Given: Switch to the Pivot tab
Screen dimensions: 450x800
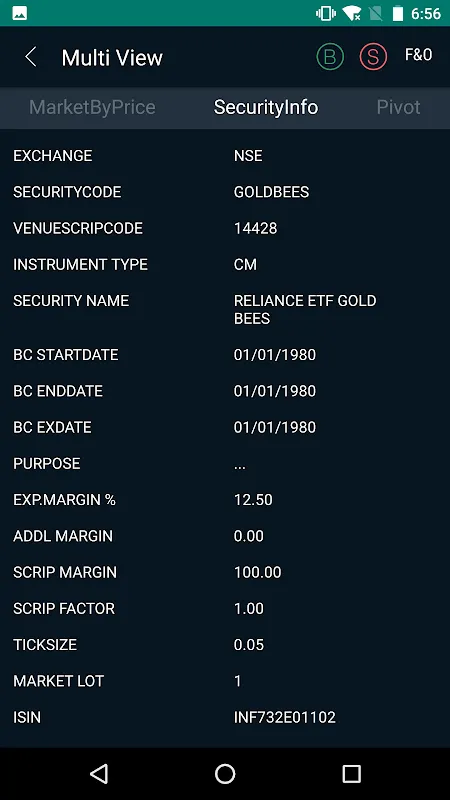Looking at the screenshot, I should click(398, 107).
